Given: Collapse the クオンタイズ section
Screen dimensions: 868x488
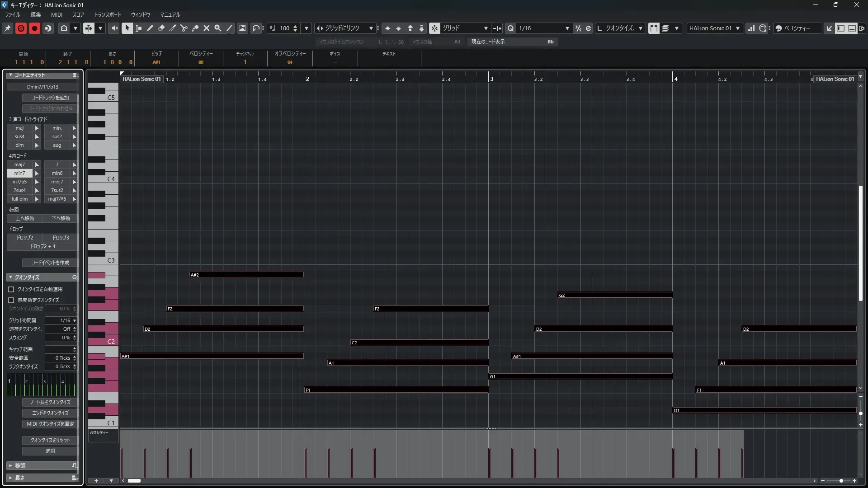Looking at the screenshot, I should (10, 277).
